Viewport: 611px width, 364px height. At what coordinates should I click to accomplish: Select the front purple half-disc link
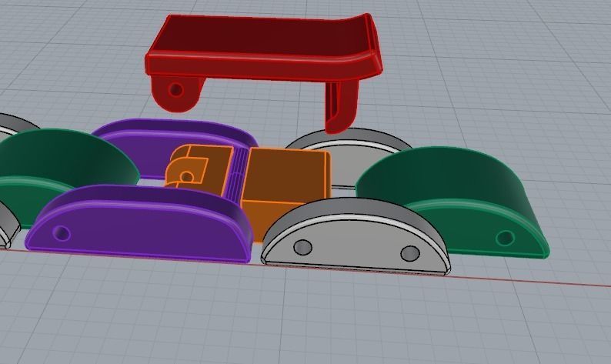click(140, 224)
